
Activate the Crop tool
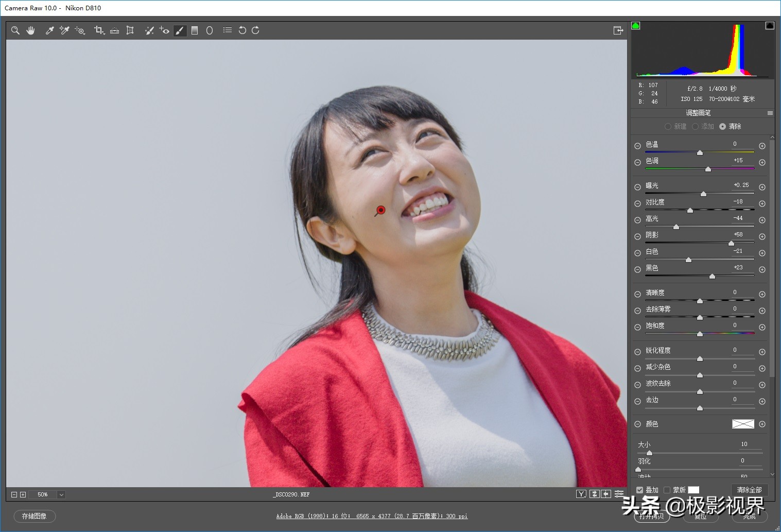(99, 30)
